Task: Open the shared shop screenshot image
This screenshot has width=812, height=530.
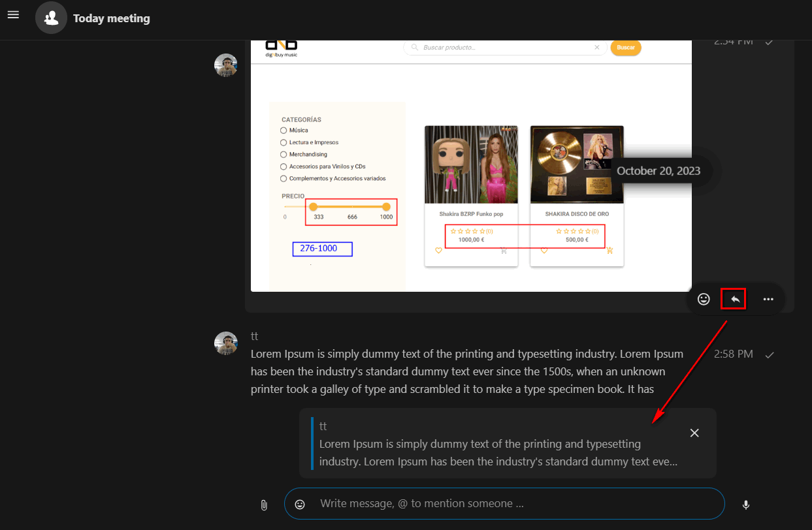Action: (x=471, y=166)
